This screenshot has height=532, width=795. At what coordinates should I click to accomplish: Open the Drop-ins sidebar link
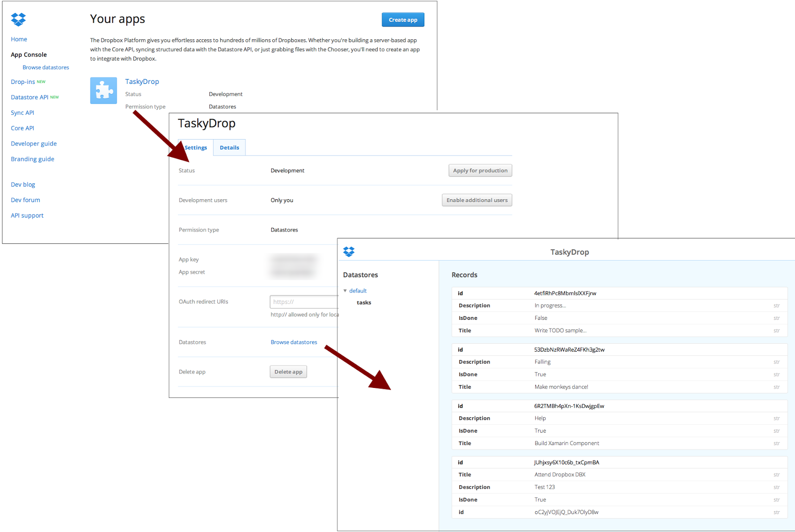point(23,82)
